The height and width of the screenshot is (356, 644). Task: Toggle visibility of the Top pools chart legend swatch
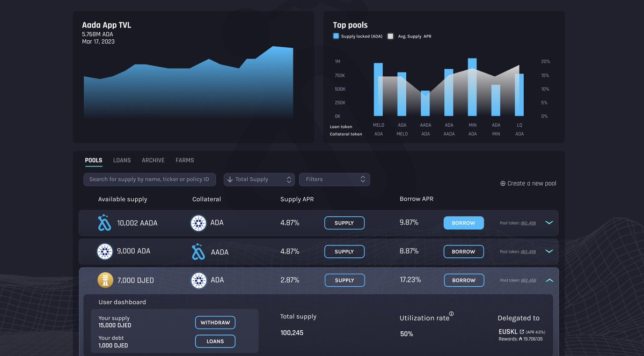tap(336, 36)
